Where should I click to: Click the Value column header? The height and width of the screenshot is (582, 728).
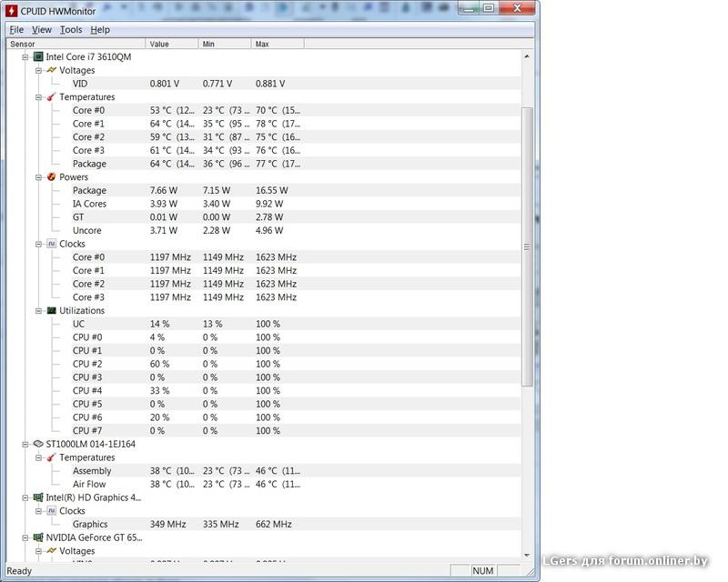[x=172, y=44]
